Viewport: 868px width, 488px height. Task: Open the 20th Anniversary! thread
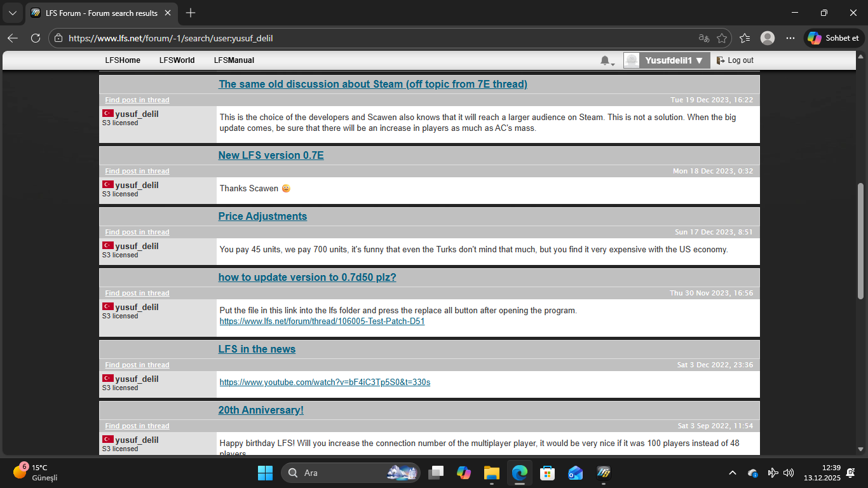[x=261, y=410]
